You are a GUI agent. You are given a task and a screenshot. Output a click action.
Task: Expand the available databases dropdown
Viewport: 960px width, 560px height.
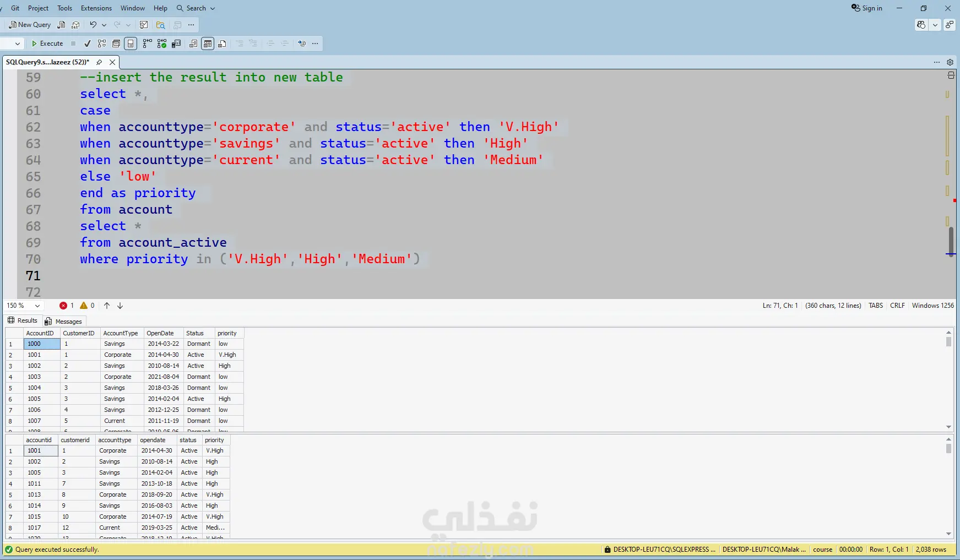coord(18,44)
